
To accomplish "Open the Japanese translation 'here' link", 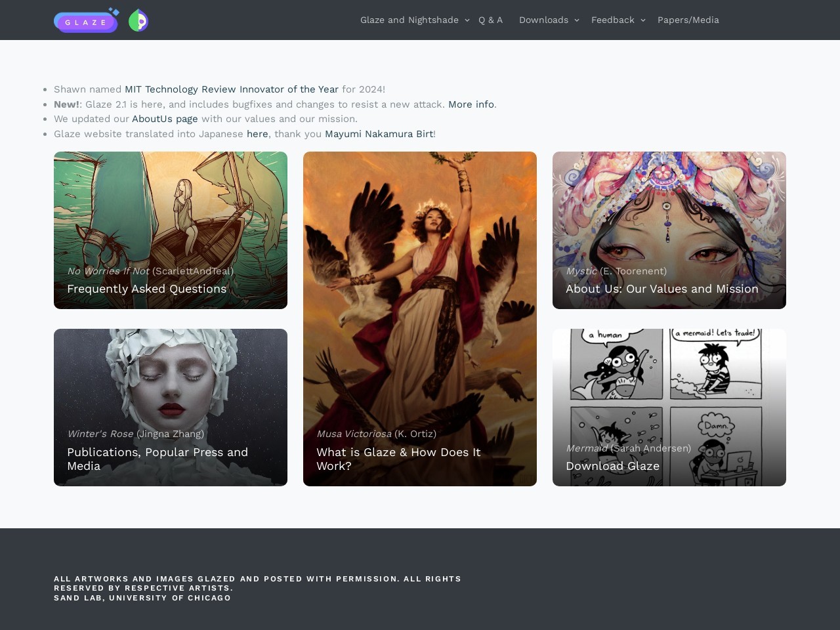I will click(257, 134).
